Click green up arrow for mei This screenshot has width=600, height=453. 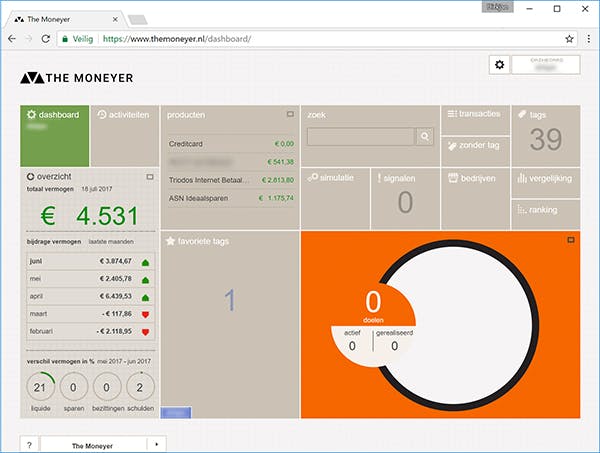click(x=145, y=280)
